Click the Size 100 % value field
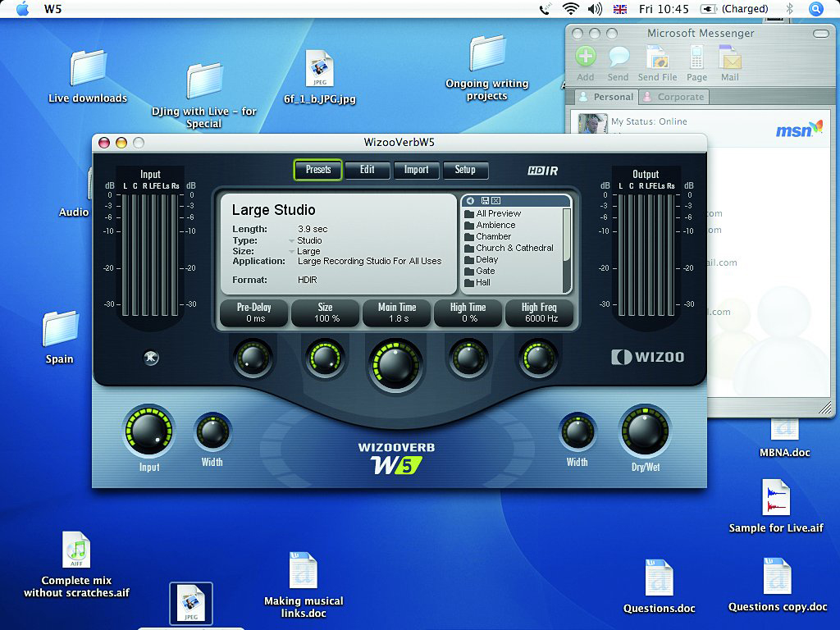 325,313
